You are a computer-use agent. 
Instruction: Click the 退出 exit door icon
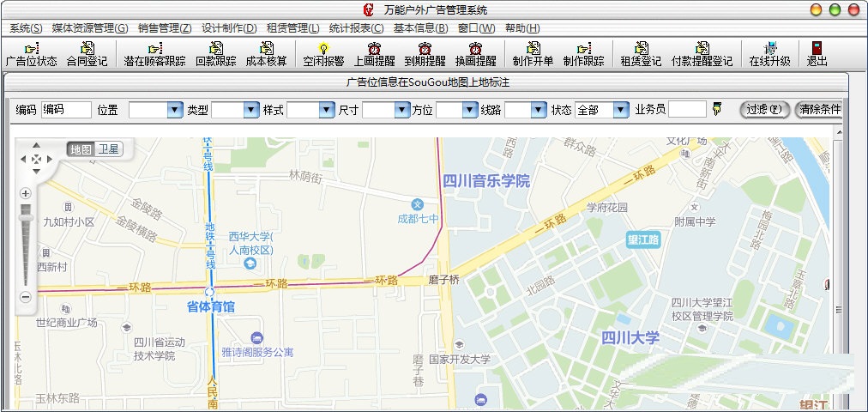pyautogui.click(x=817, y=49)
